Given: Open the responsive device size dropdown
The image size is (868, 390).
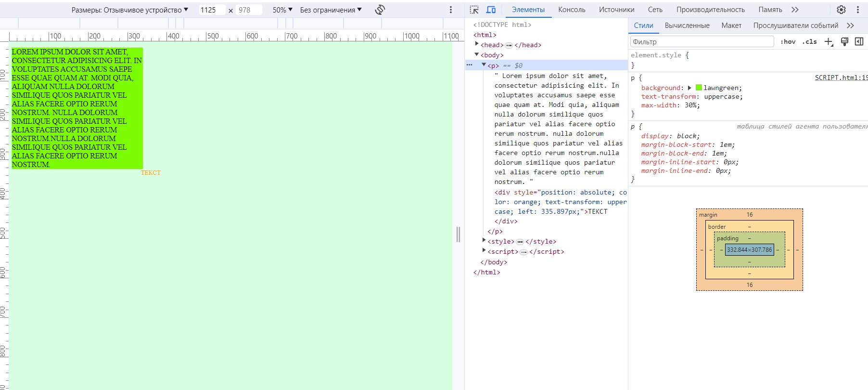Looking at the screenshot, I should pyautogui.click(x=130, y=10).
